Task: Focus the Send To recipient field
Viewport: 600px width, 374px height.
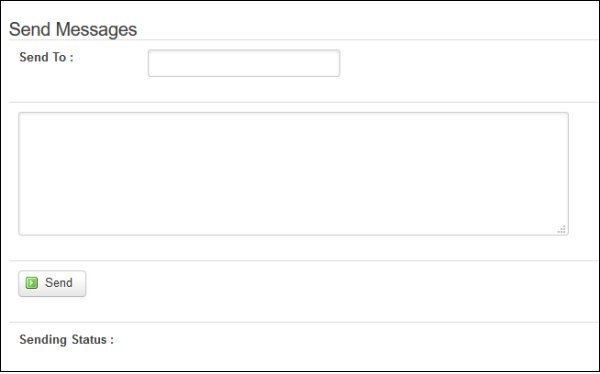Action: pos(244,63)
